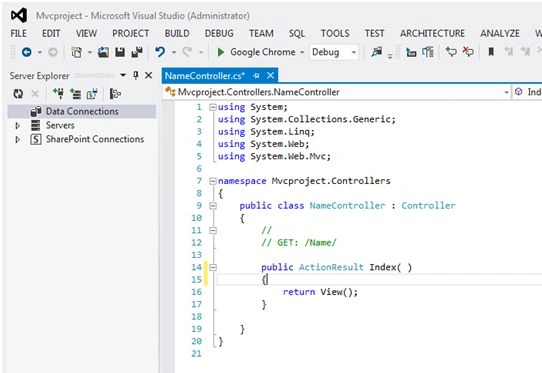
Task: Click the Open File toolbar icon
Action: coord(103,52)
